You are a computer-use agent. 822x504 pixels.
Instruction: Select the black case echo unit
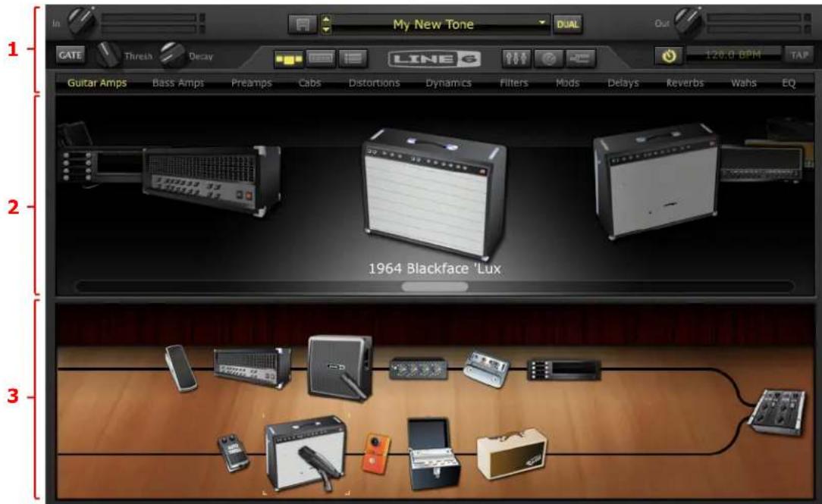[434, 454]
